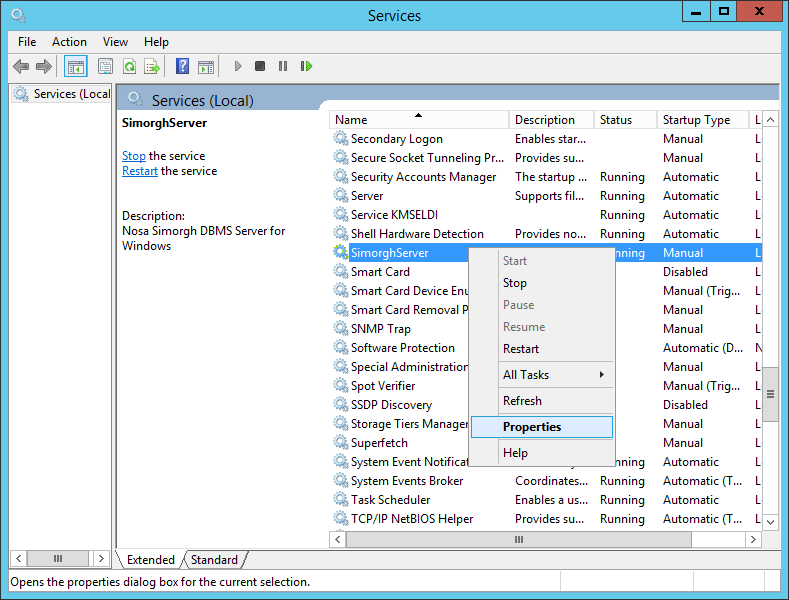Click the Stop Service square icon
Screen dimensions: 789x600
pyautogui.click(x=260, y=66)
